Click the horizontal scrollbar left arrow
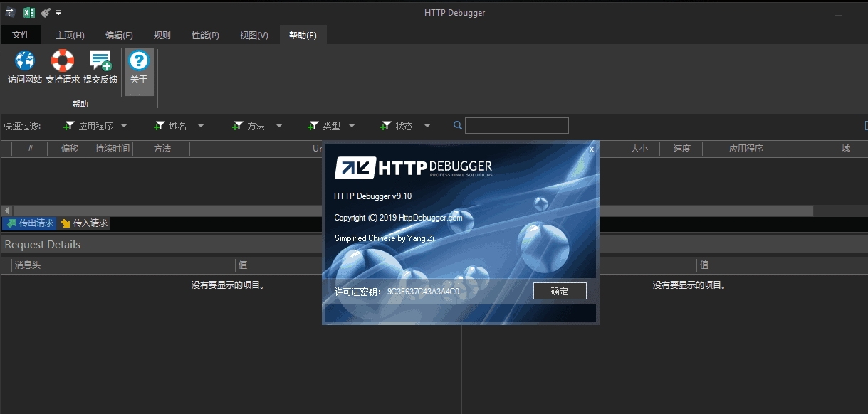Image resolution: width=868 pixels, height=414 pixels. coord(6,211)
